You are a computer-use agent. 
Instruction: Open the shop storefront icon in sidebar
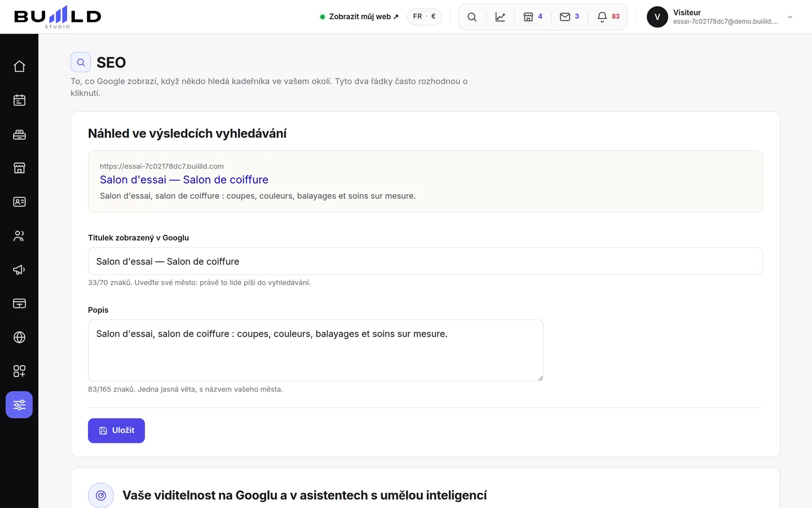[19, 168]
